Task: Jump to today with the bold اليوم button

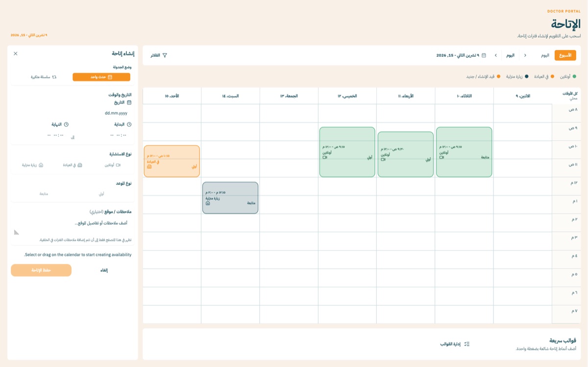Action: [511, 55]
